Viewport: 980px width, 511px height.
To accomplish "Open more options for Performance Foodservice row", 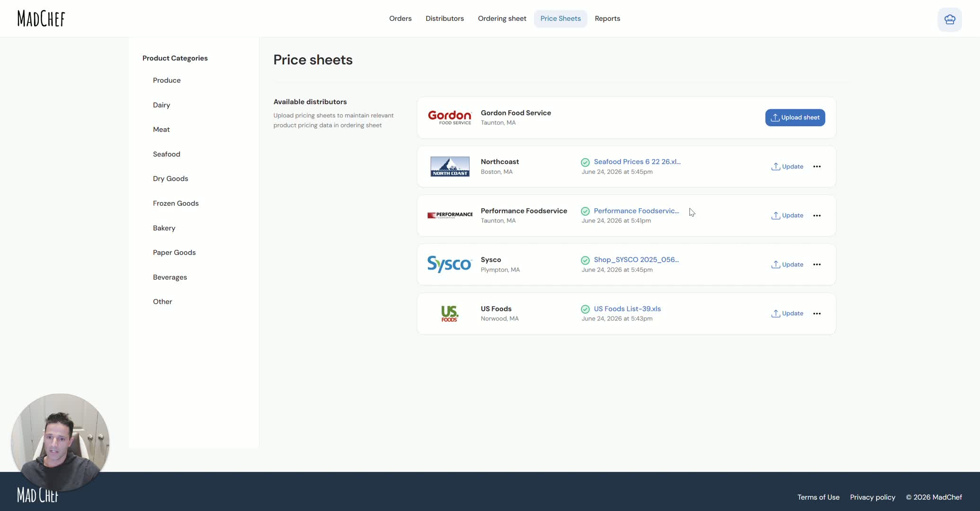I will [x=817, y=215].
